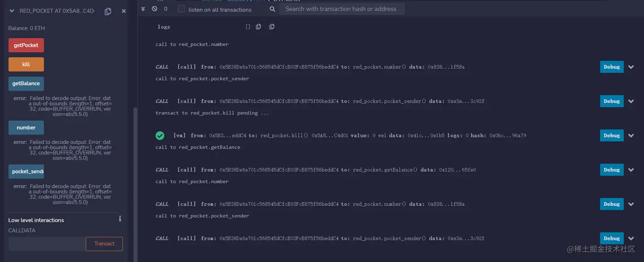644x262 pixels.
Task: Copy the logs value using first copy icon
Action: pos(259,27)
